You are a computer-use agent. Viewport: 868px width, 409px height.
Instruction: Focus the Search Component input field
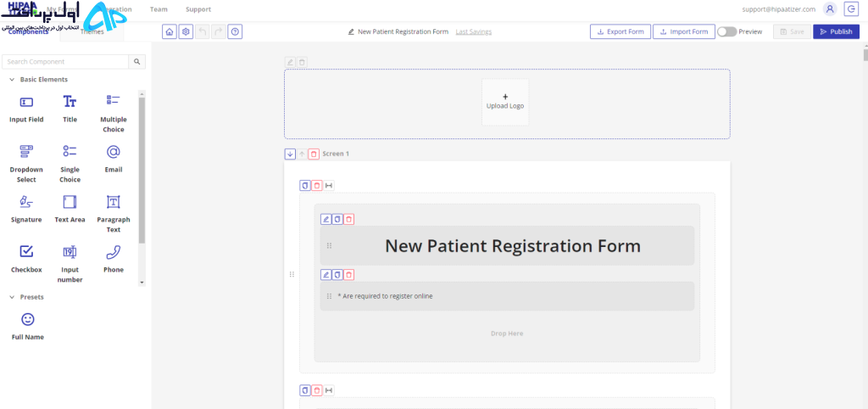(65, 61)
